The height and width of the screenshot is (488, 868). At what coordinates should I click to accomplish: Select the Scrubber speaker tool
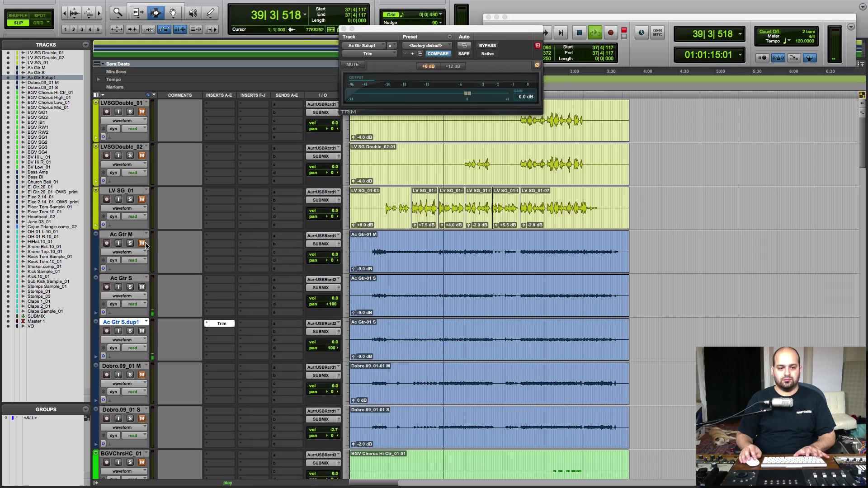point(193,13)
